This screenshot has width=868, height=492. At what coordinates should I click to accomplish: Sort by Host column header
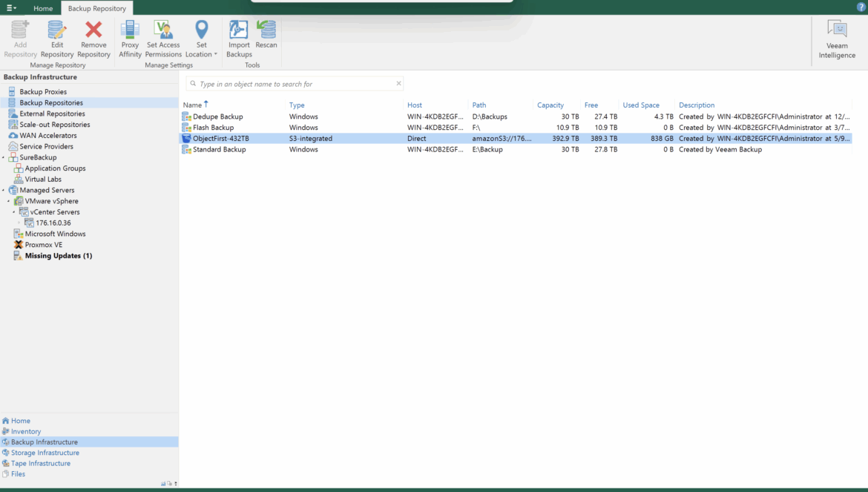(415, 105)
